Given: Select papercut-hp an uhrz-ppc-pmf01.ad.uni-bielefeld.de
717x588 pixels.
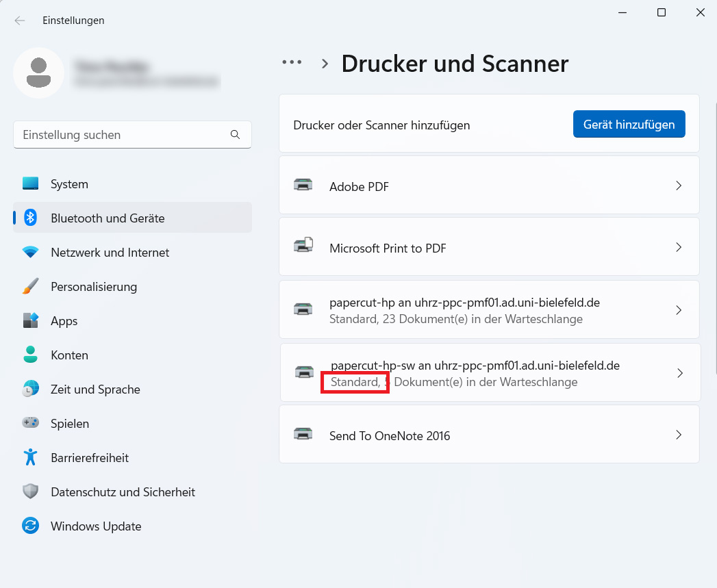Looking at the screenshot, I should click(489, 309).
